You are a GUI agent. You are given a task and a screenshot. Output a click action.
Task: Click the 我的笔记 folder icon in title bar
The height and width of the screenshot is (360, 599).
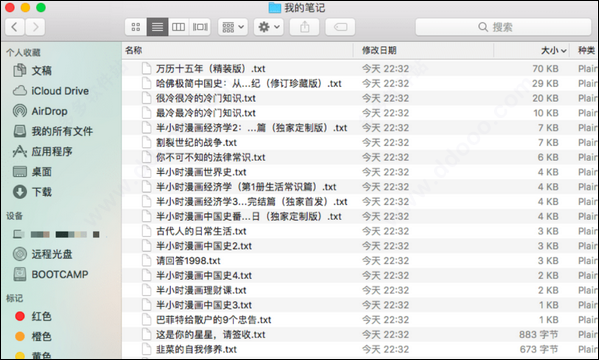click(x=275, y=8)
